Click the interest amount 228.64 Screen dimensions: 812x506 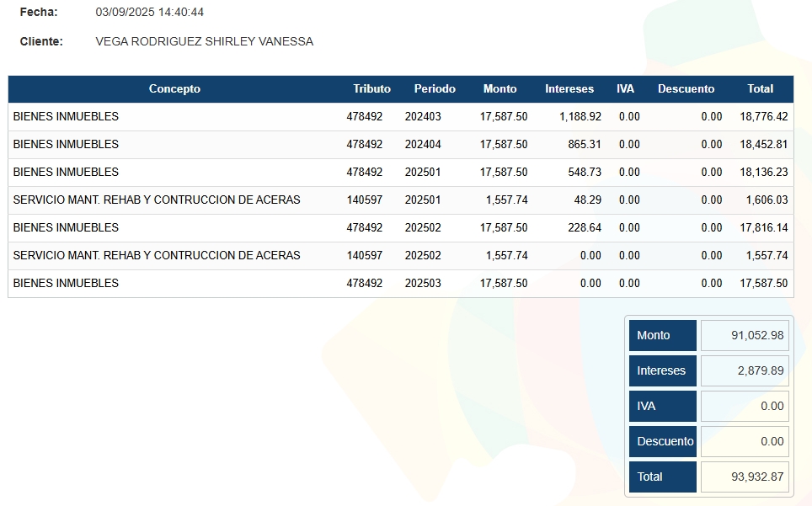[x=585, y=227]
